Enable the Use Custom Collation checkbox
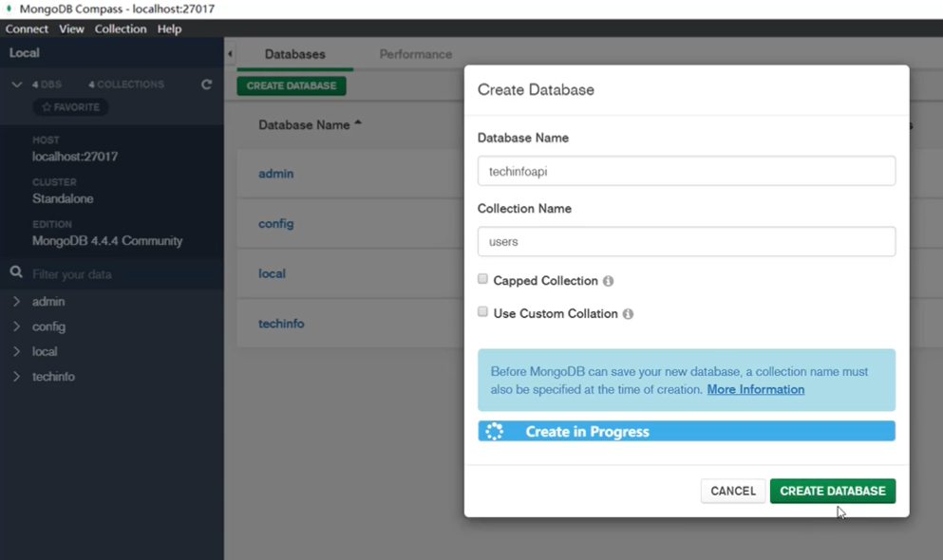 [482, 312]
